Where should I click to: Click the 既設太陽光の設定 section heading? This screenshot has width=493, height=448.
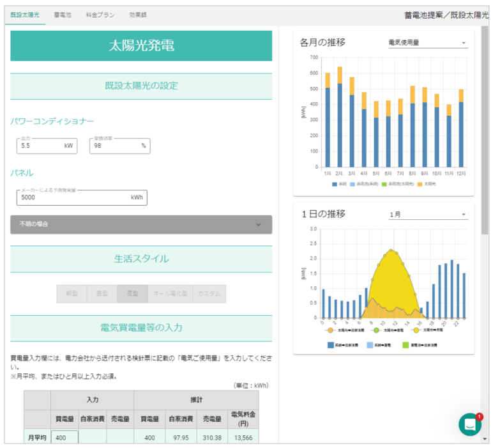141,86
